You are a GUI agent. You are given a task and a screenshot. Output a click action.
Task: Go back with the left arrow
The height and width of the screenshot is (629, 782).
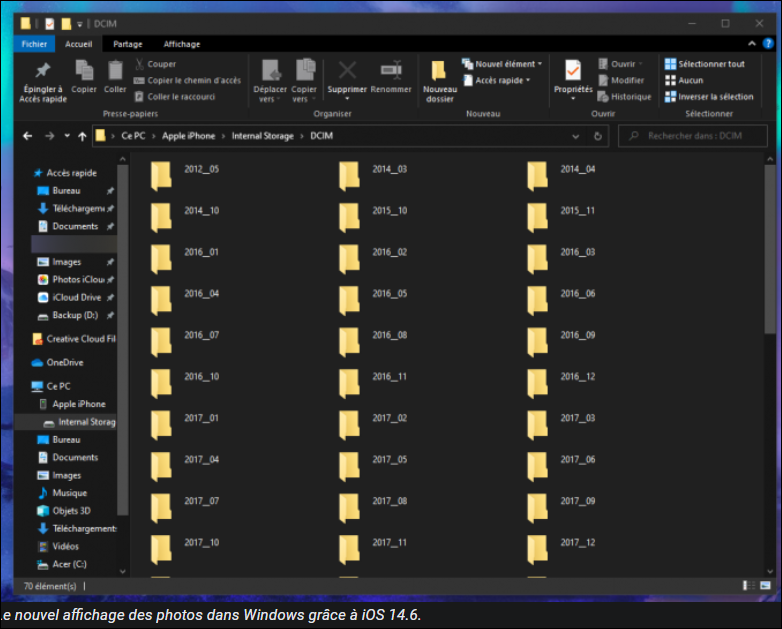(29, 136)
